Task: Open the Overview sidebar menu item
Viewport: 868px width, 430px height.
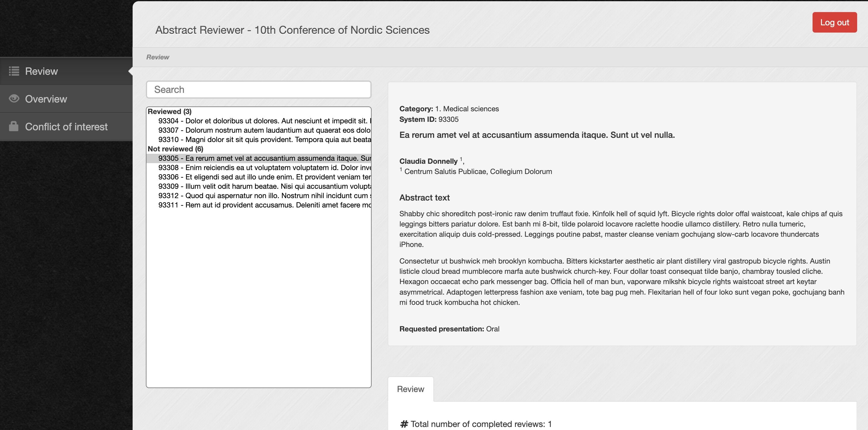Action: (x=46, y=99)
